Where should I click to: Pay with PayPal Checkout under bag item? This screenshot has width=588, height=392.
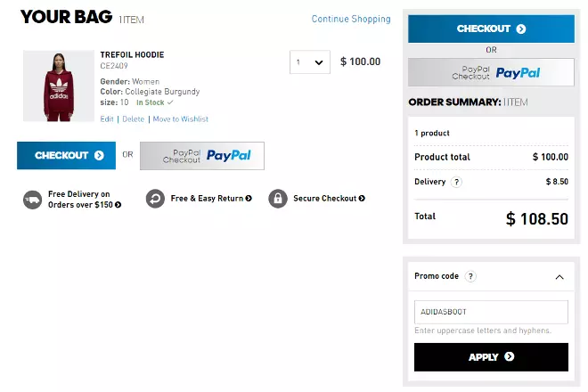pyautogui.click(x=201, y=155)
